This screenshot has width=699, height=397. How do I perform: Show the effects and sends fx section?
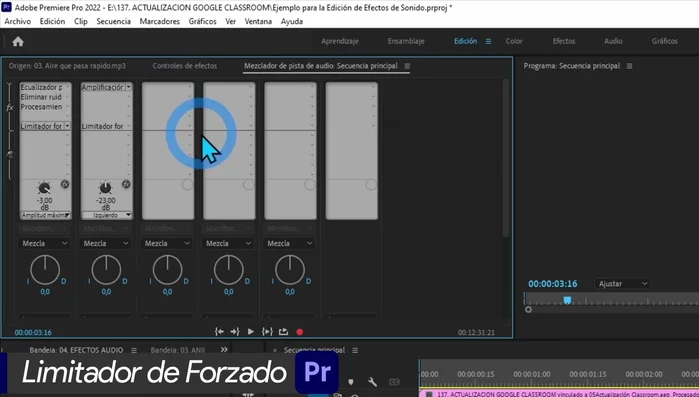(10, 107)
